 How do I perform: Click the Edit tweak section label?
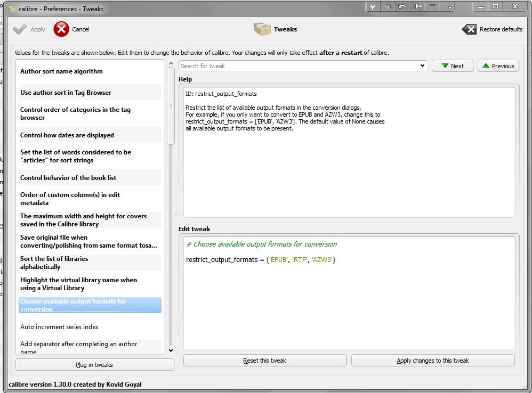point(195,229)
